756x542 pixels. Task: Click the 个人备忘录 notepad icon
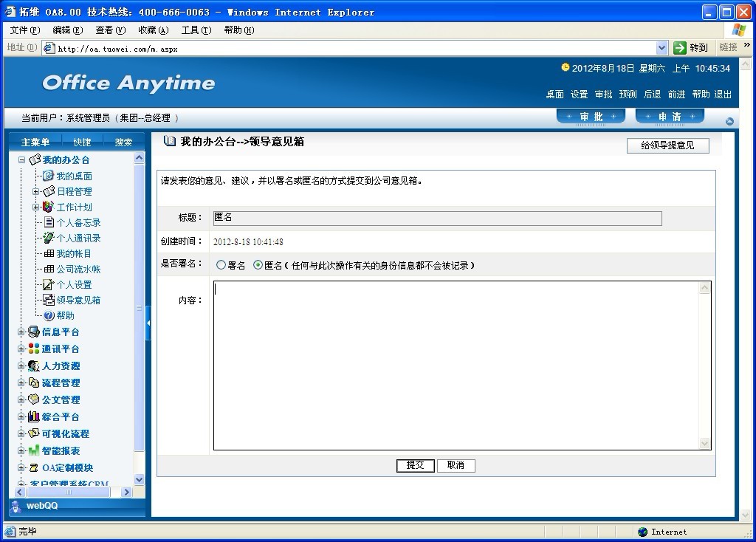click(x=49, y=222)
